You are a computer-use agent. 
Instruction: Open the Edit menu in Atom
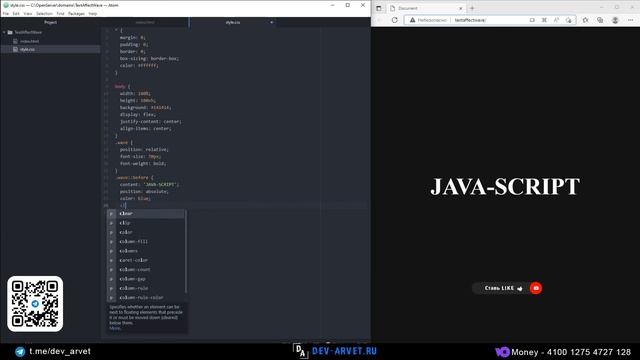16,13
